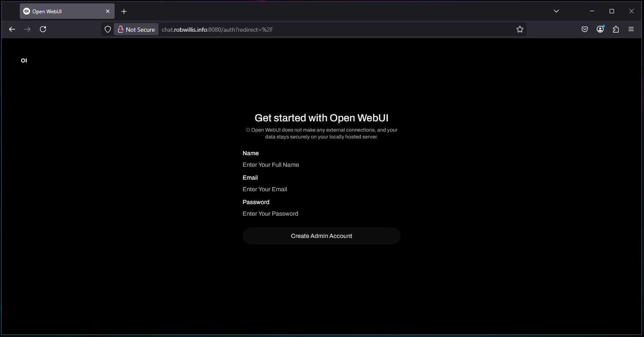This screenshot has height=337, width=644.
Task: Click the Password field label
Action: (256, 202)
